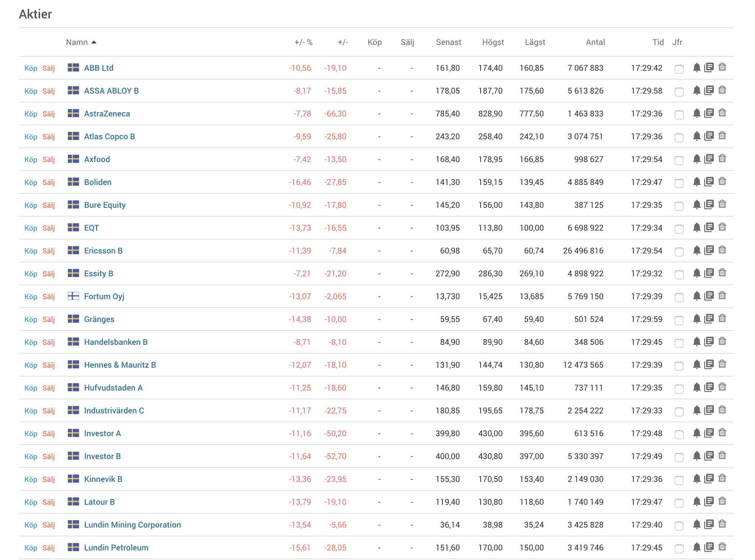755x560 pixels.
Task: Open the list icon for Lundin Petroleum
Action: coord(709,547)
